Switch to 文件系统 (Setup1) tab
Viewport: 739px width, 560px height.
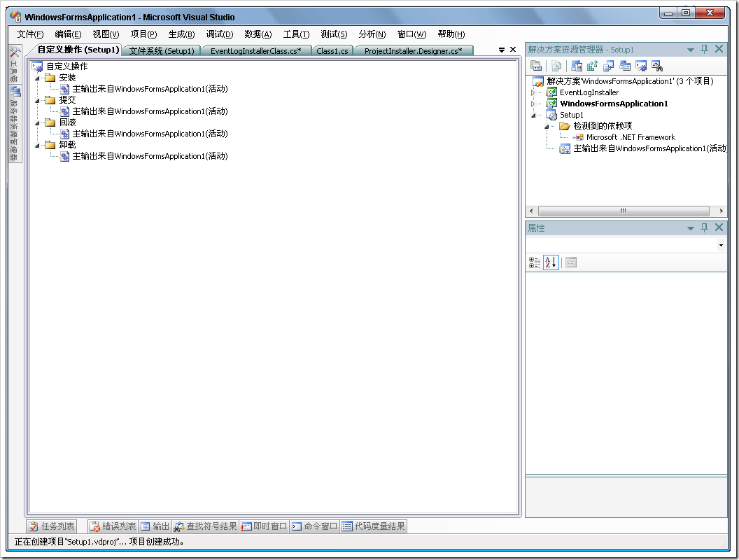tap(162, 50)
